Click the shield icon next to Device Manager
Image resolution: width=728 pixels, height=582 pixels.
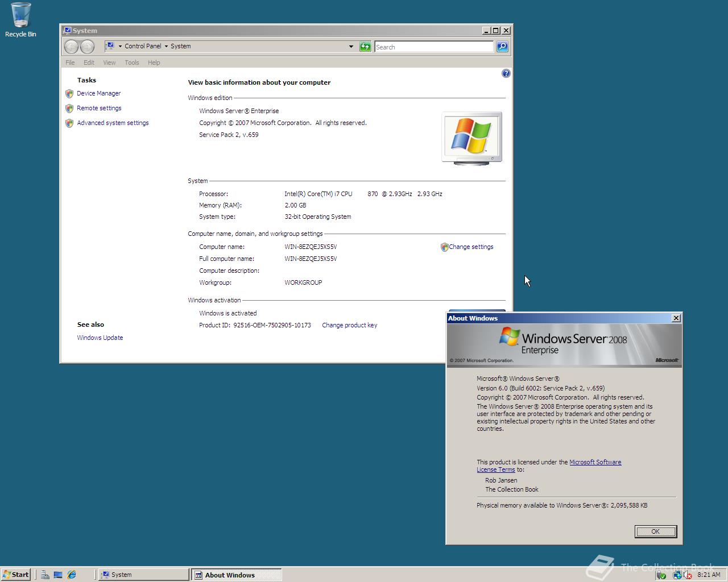[x=69, y=93]
